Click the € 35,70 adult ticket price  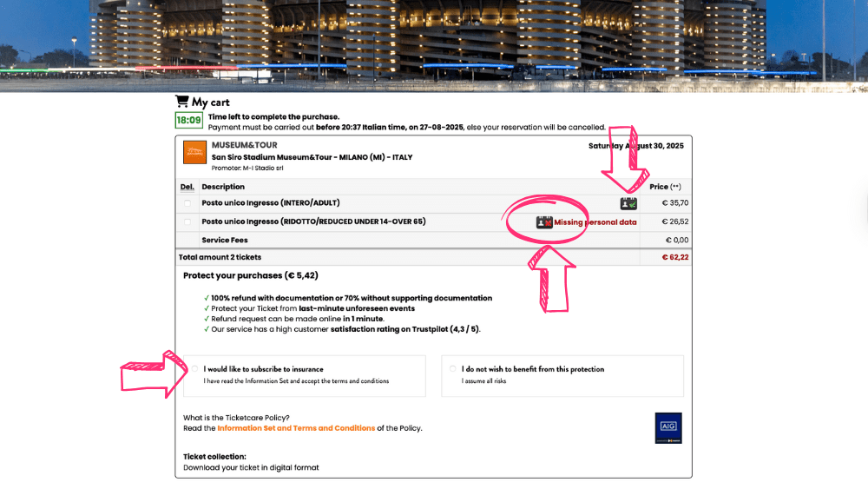(x=675, y=202)
